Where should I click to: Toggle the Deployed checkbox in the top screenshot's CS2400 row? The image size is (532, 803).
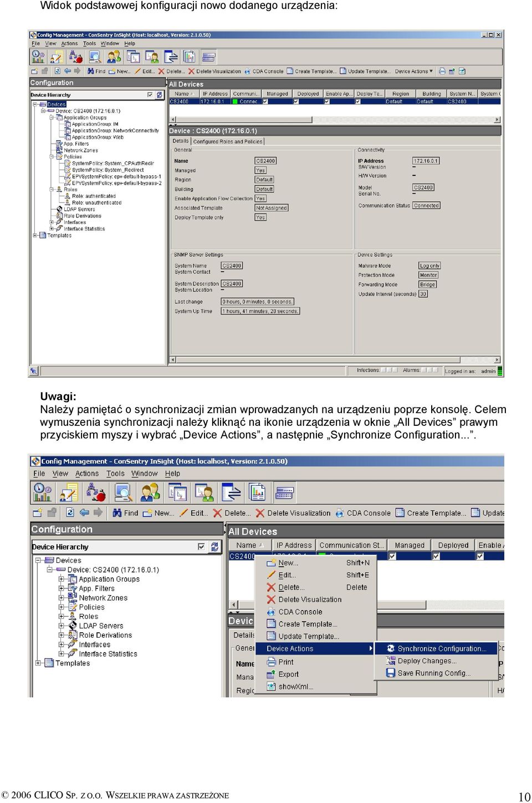[296, 101]
